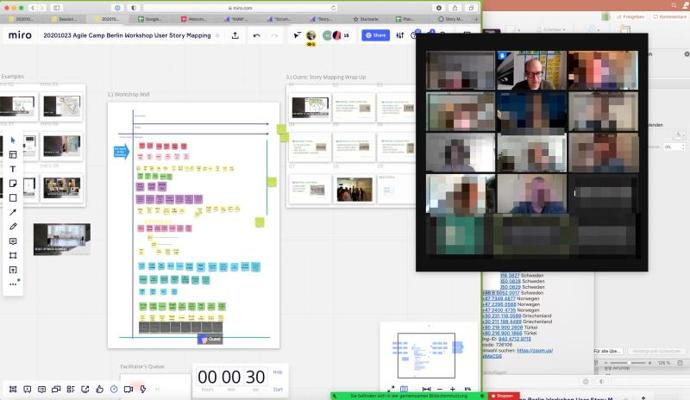Image resolution: width=690 pixels, height=400 pixels.
Task: Click the timer hours field showing 00
Action: click(207, 377)
